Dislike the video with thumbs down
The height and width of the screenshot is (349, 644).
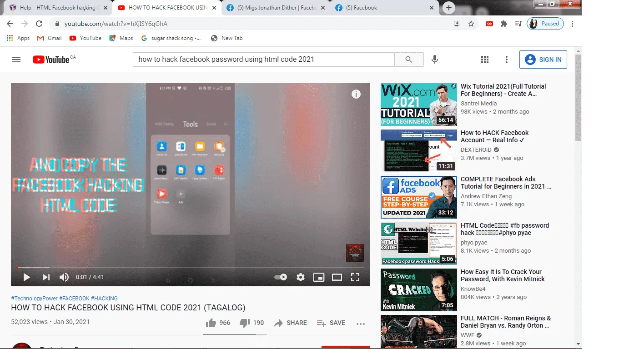point(252,323)
